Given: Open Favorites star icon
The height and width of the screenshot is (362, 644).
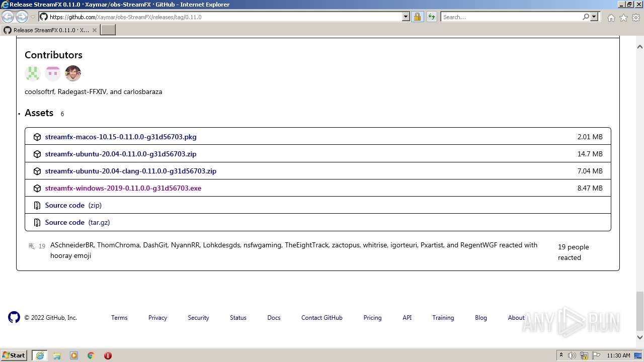Looking at the screenshot, I should point(623,18).
